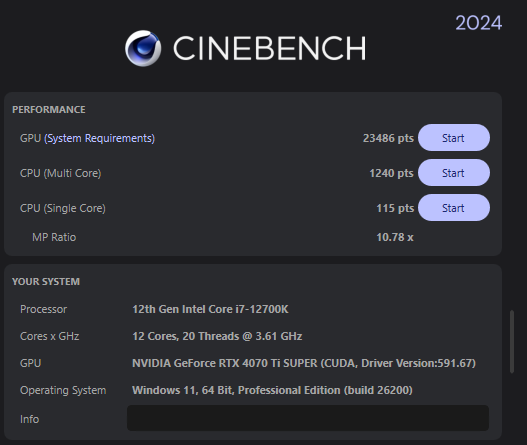Screen dimensions: 527x445
Task: Select the Multi Core score 1240 pts
Action: click(392, 173)
